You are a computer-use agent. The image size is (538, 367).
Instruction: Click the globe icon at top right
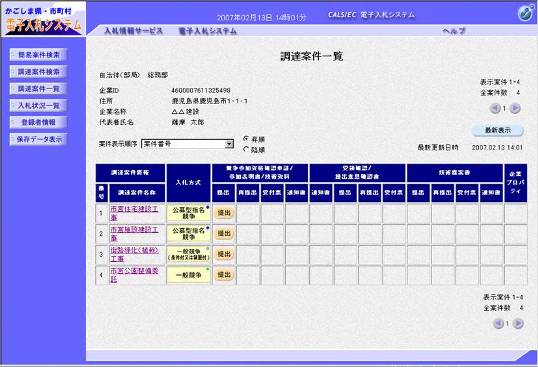point(525,13)
